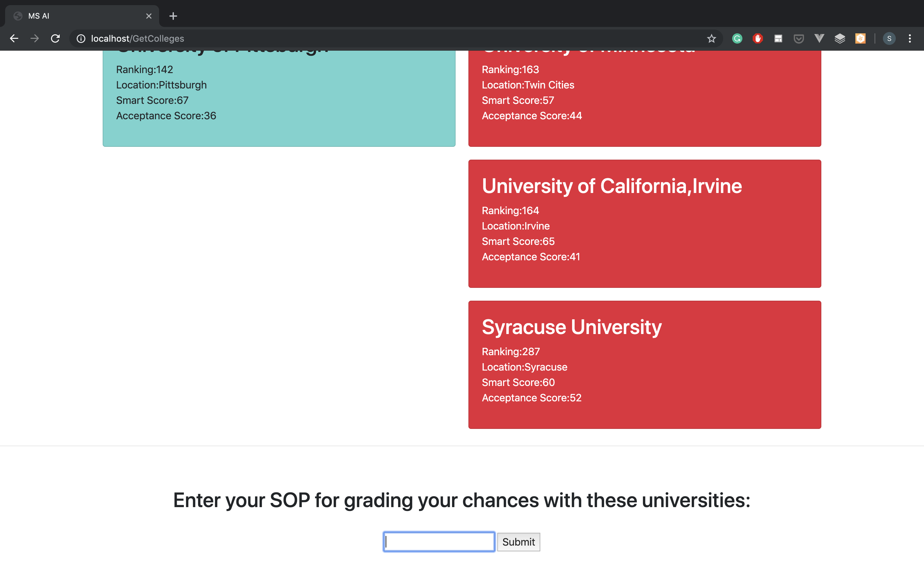The image size is (924, 577).
Task: Click the Grammarly extension icon
Action: (x=737, y=38)
